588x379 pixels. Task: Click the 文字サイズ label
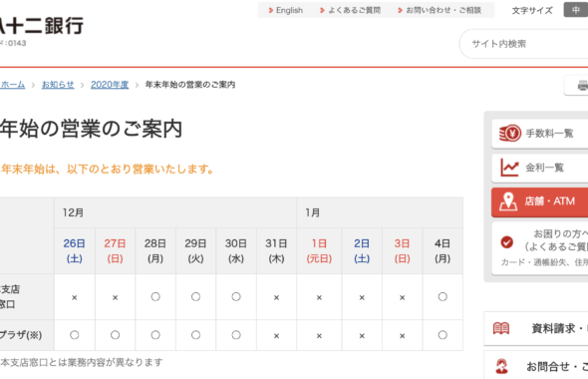[532, 11]
